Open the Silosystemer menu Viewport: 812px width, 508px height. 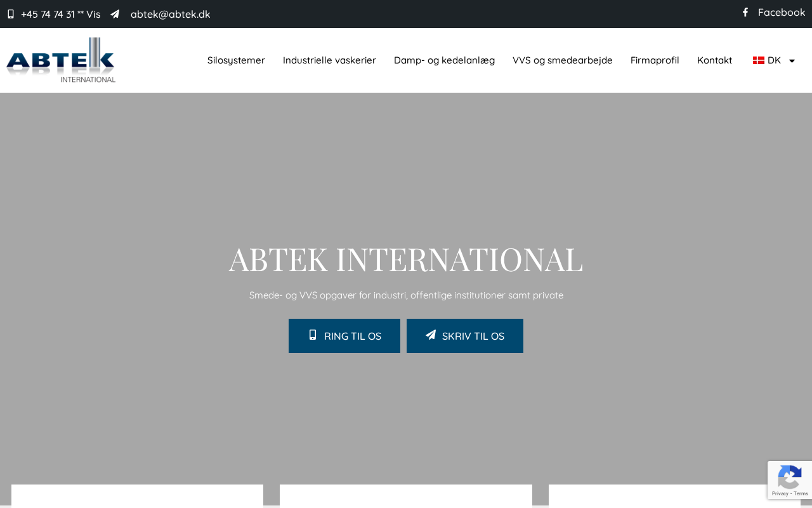tap(236, 60)
